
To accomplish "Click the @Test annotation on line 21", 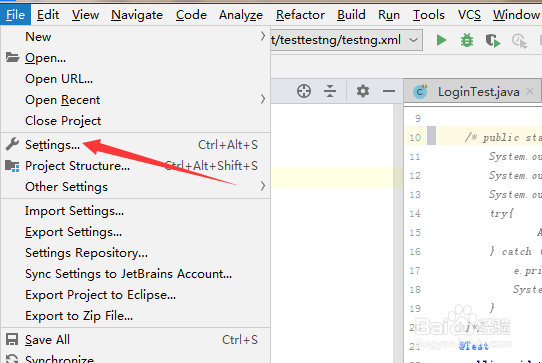I will [x=474, y=346].
